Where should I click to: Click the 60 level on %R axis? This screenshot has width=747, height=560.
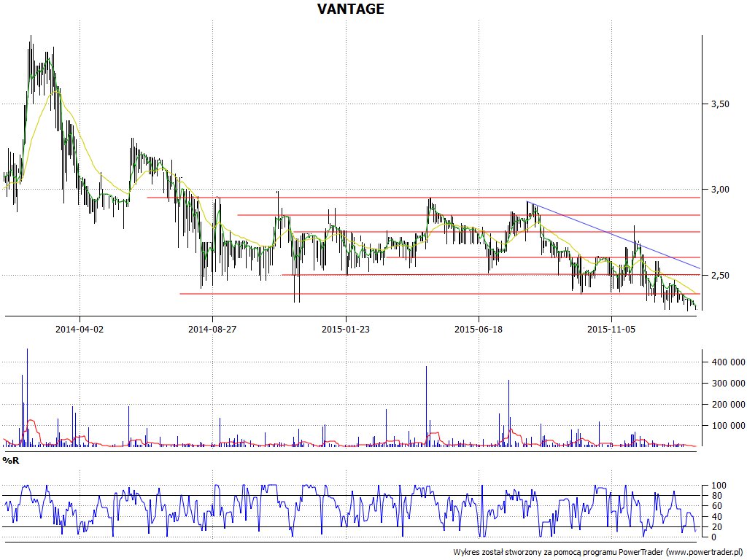click(x=716, y=506)
